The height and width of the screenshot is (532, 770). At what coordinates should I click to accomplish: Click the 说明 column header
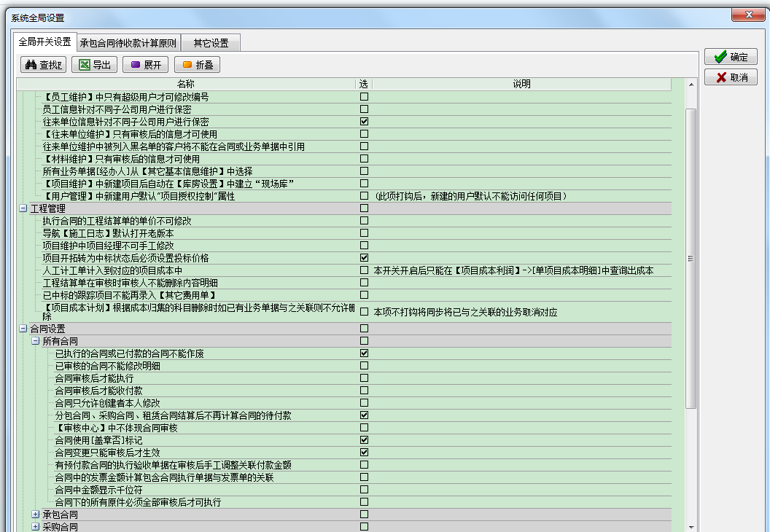pyautogui.click(x=521, y=84)
